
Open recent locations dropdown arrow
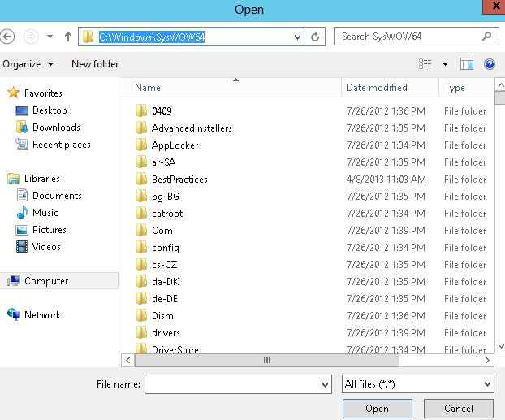click(x=50, y=37)
